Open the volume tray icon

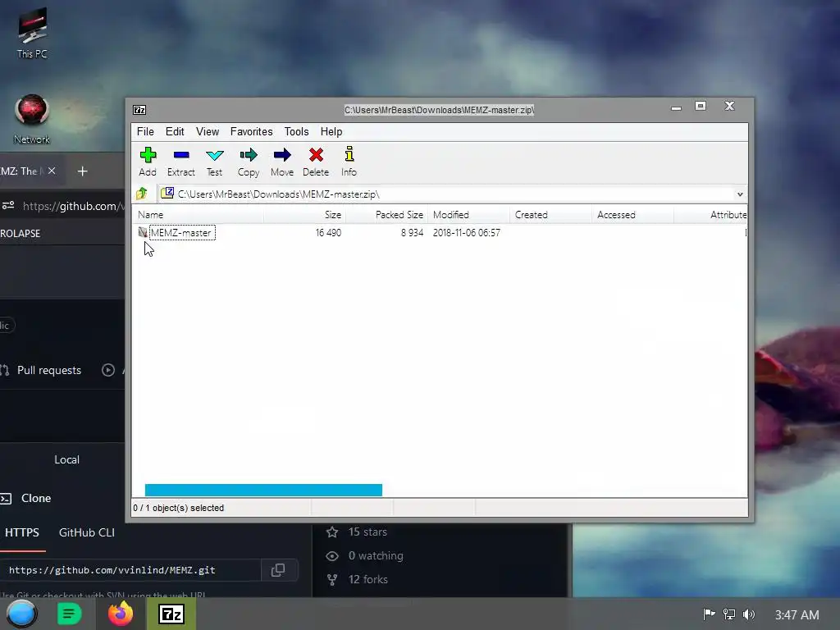[x=749, y=614]
